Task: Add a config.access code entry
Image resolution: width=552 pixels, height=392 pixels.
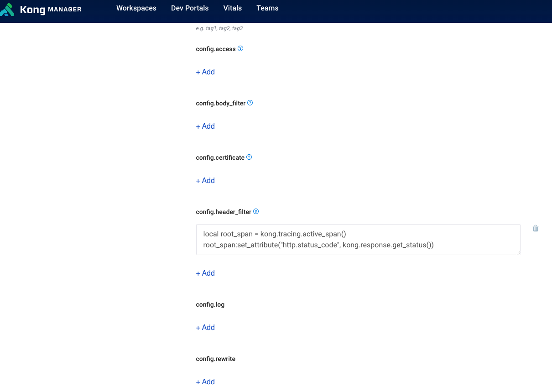Action: pos(205,72)
